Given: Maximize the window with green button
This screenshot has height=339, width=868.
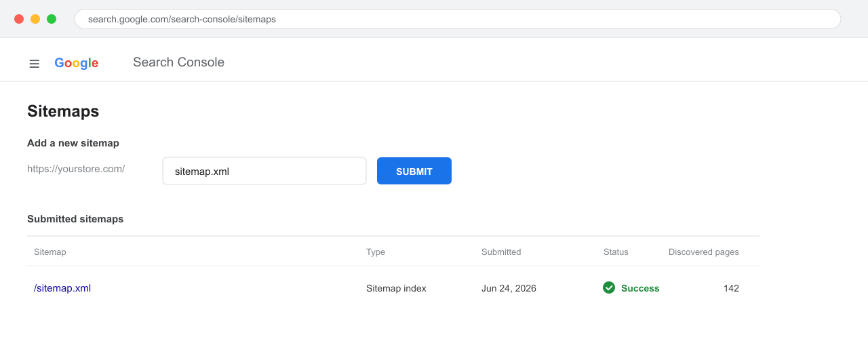Looking at the screenshot, I should 52,19.
